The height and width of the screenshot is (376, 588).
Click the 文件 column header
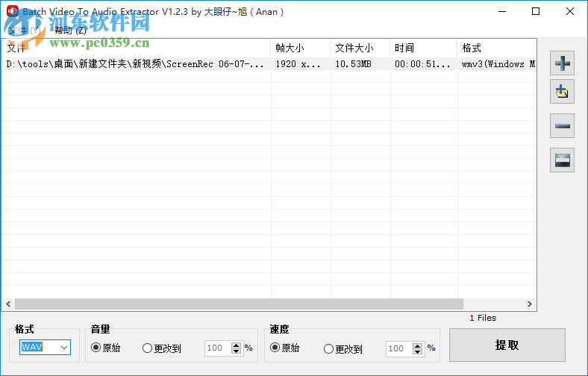point(136,48)
